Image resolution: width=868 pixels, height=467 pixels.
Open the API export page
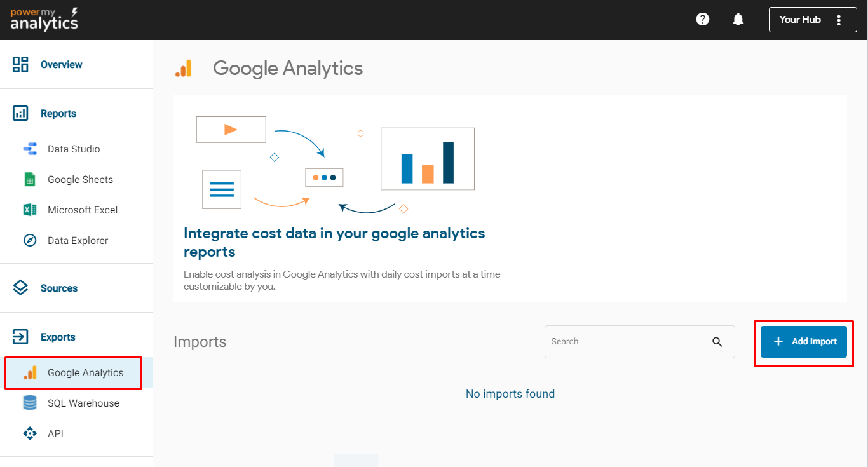(55, 434)
